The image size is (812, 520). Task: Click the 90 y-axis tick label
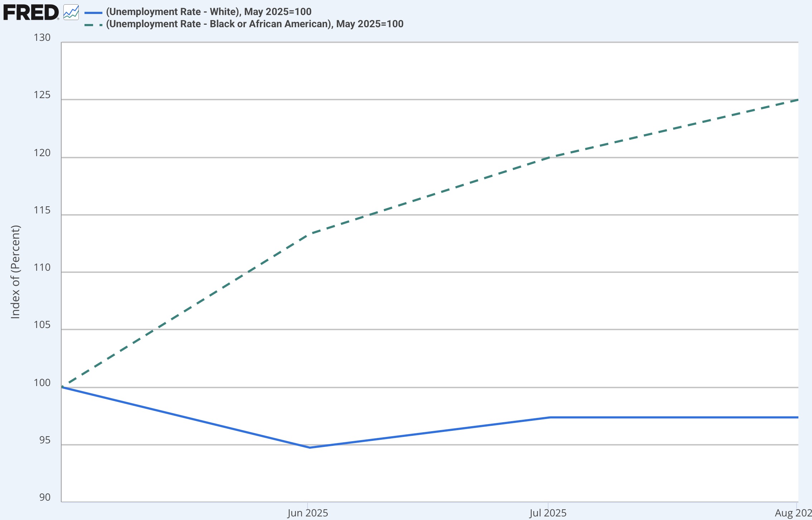(x=45, y=497)
